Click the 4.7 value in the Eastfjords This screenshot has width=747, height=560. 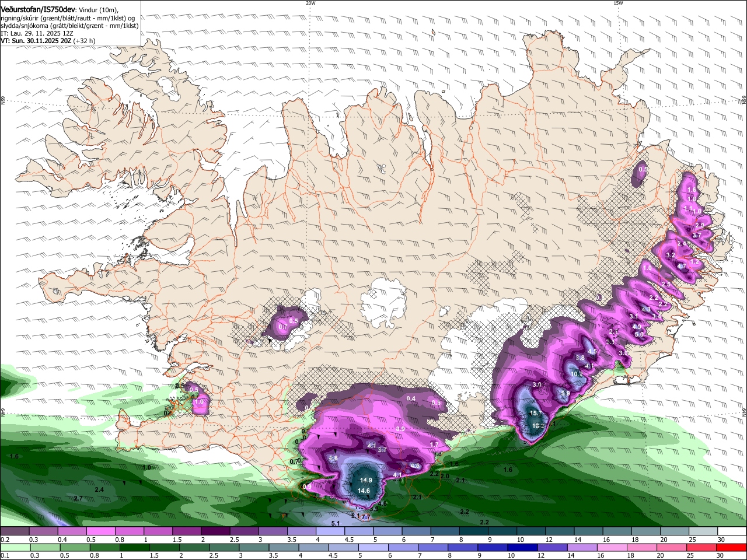681,267
